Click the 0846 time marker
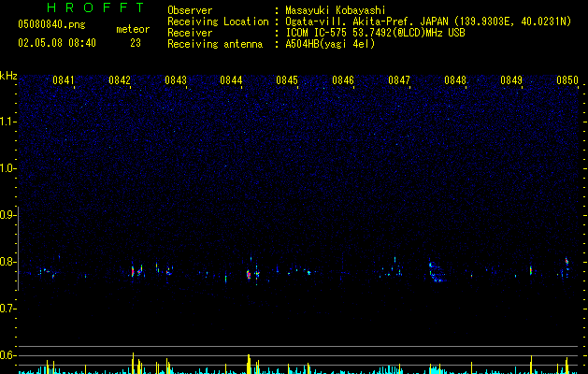 point(343,80)
